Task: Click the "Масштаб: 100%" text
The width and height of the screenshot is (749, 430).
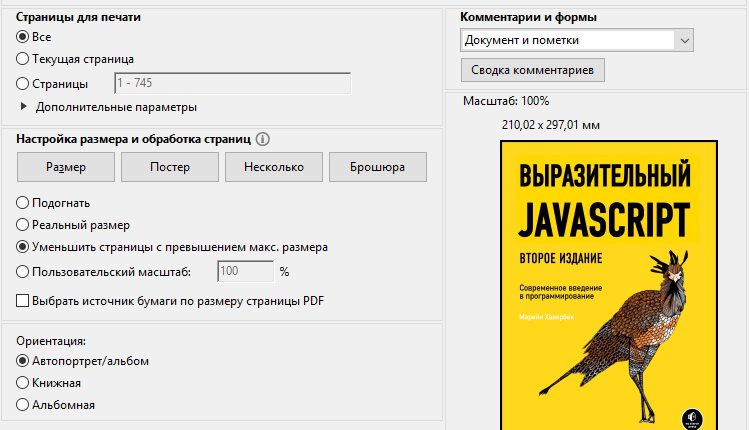Action: [506, 101]
